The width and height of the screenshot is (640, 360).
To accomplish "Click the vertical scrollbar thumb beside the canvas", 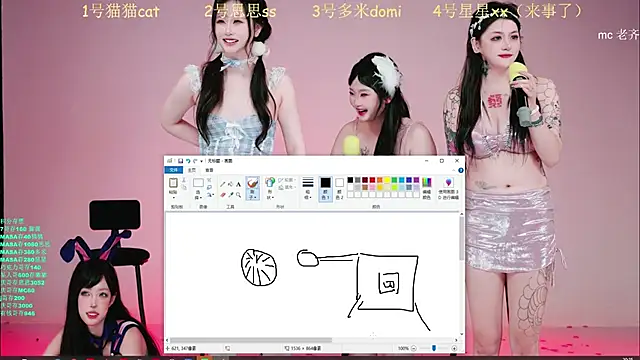I will (462, 238).
